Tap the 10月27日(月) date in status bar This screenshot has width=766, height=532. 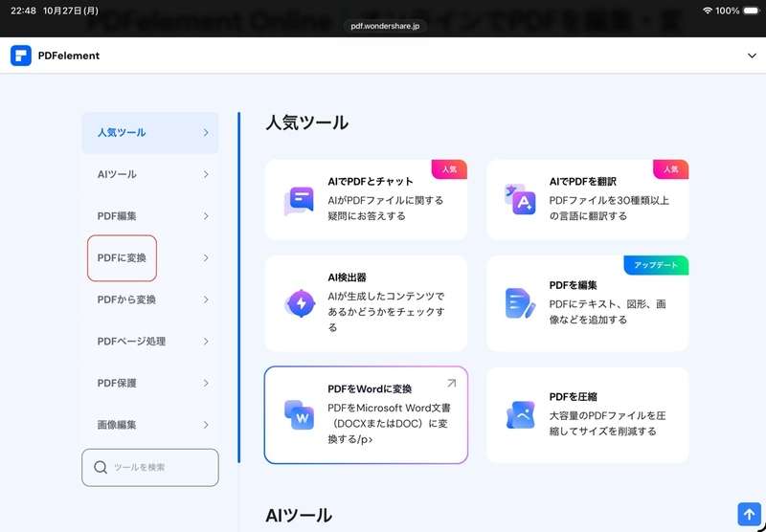click(70, 11)
